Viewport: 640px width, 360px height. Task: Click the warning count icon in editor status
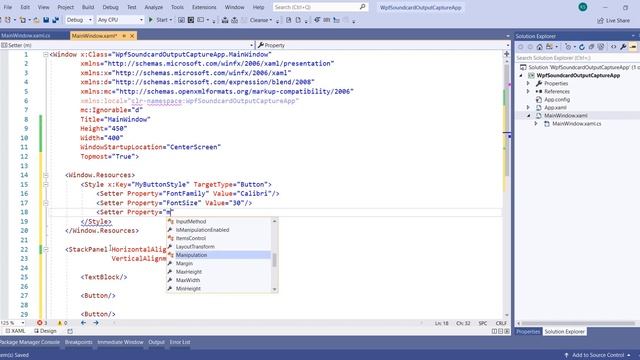(x=60, y=323)
